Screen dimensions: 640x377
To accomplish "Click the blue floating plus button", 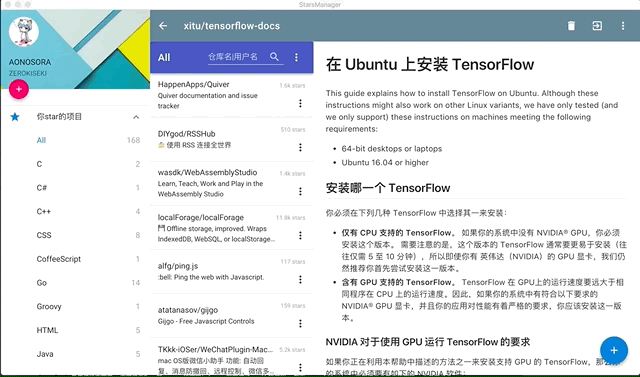I will point(614,350).
